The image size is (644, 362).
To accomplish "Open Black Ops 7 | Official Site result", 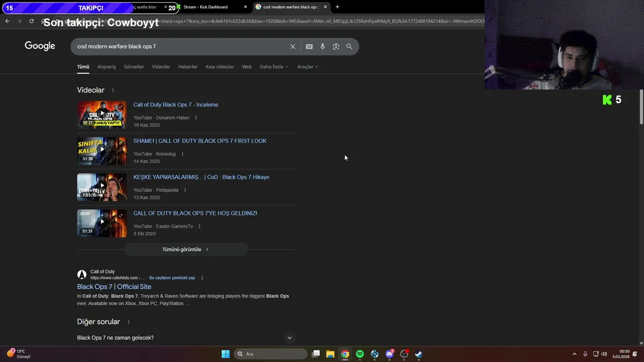I will 114,287.
